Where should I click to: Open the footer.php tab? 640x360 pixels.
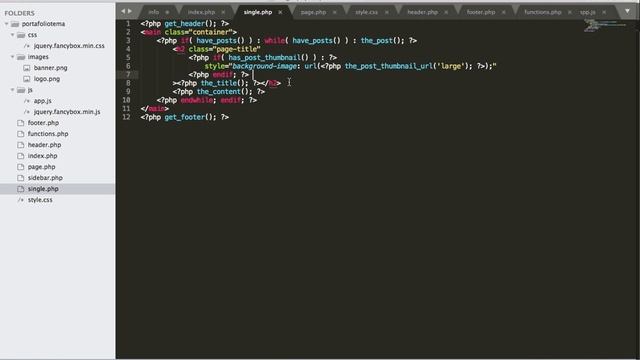tap(481, 12)
